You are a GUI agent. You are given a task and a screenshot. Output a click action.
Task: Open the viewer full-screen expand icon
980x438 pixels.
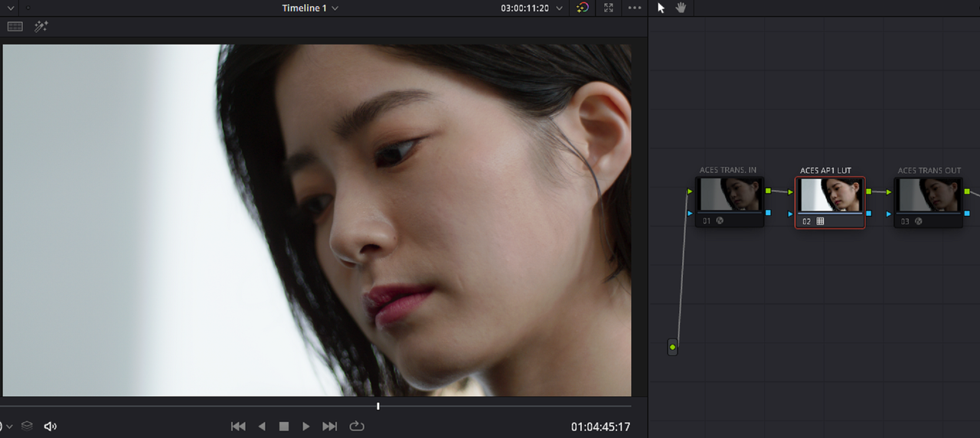point(609,8)
